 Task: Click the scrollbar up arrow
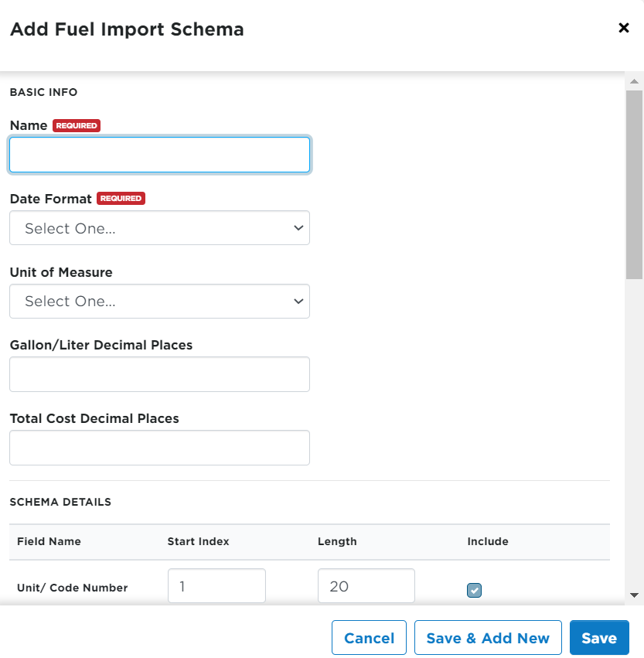click(x=634, y=81)
